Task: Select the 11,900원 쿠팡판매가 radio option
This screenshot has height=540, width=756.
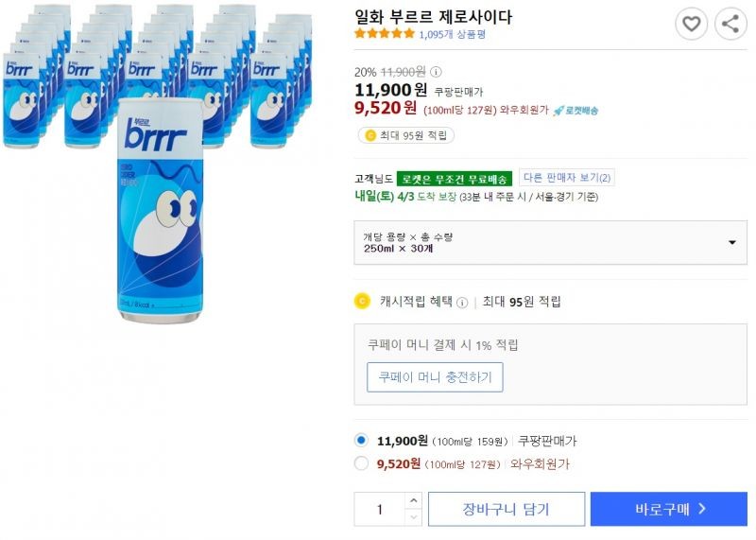Action: click(361, 440)
